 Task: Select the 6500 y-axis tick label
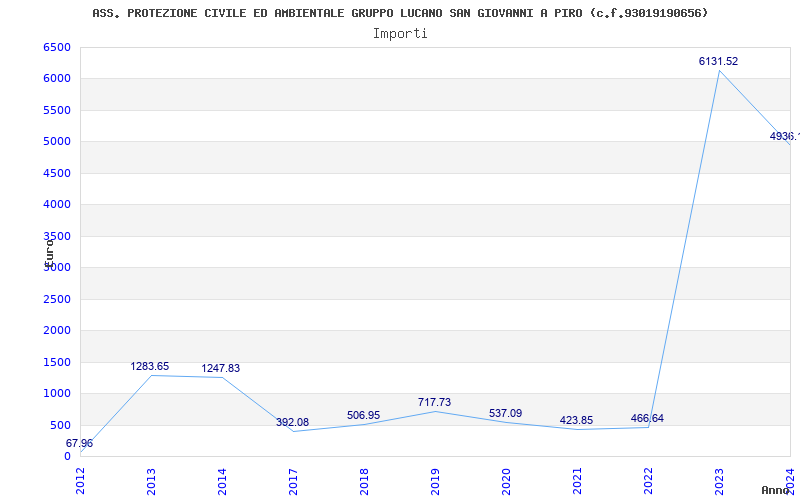pos(57,48)
